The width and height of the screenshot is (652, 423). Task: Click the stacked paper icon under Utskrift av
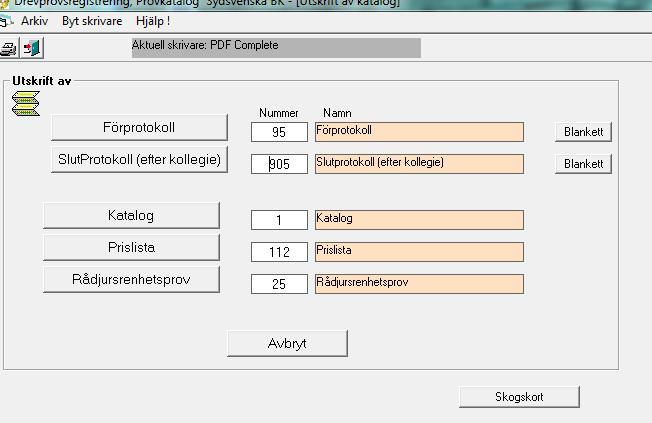[26, 104]
